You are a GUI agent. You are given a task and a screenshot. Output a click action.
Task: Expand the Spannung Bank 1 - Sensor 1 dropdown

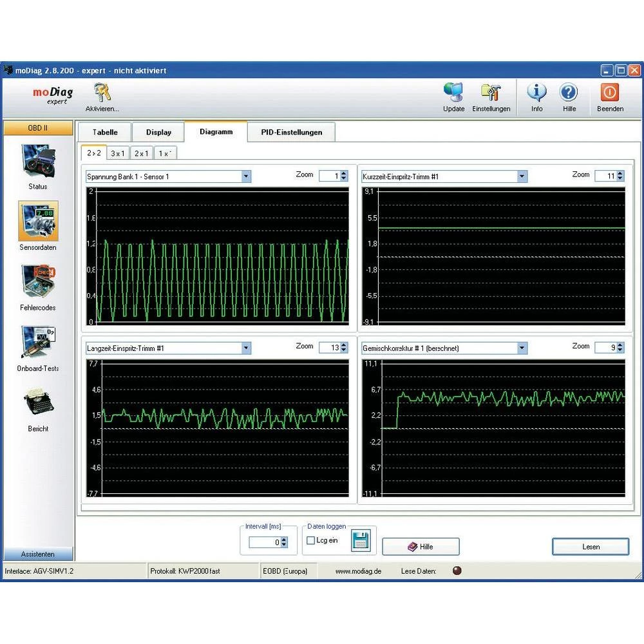click(x=246, y=176)
